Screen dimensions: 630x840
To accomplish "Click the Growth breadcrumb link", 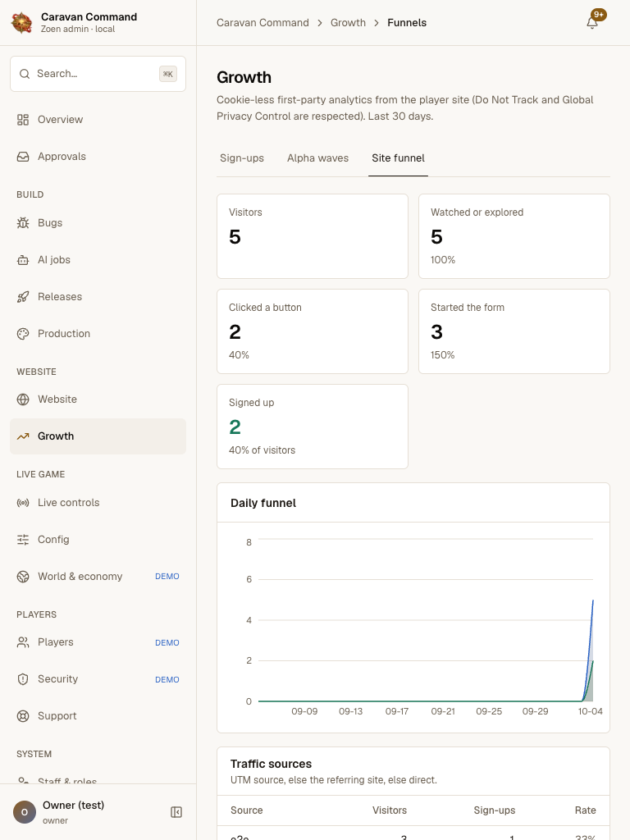I will pyautogui.click(x=348, y=22).
